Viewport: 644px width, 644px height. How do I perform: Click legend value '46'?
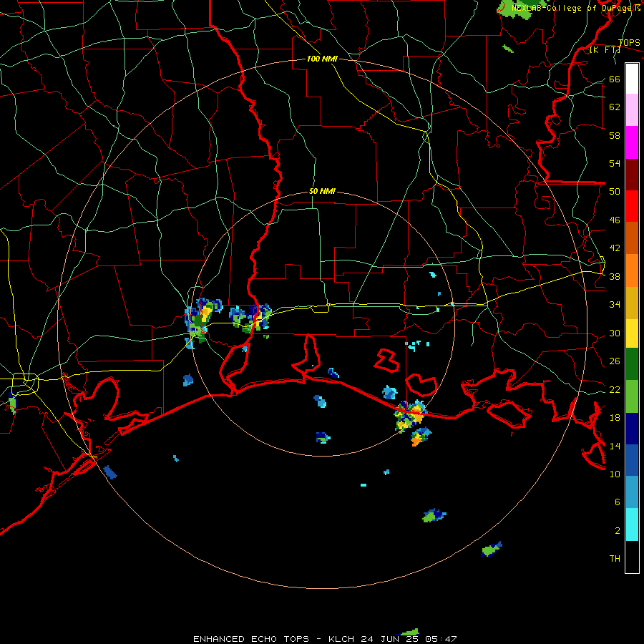tap(615, 220)
